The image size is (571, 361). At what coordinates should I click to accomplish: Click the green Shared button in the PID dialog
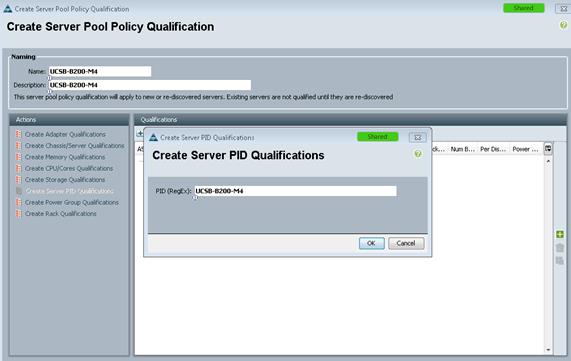378,137
